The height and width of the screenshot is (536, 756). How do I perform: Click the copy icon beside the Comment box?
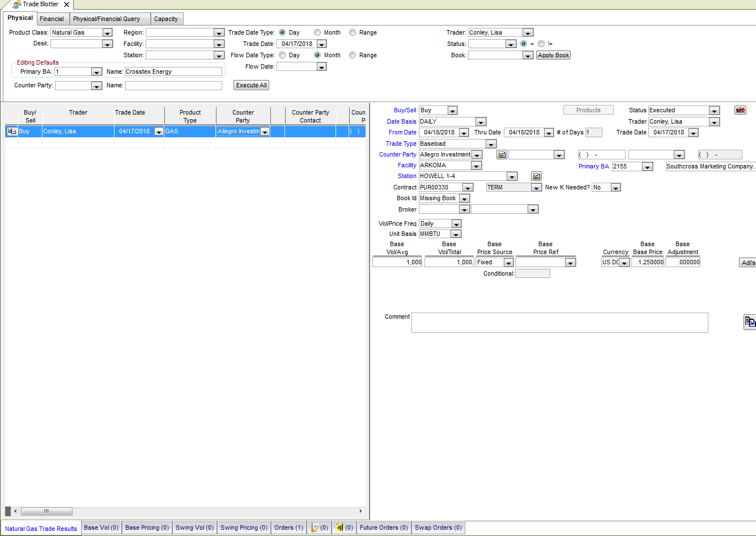[x=750, y=322]
